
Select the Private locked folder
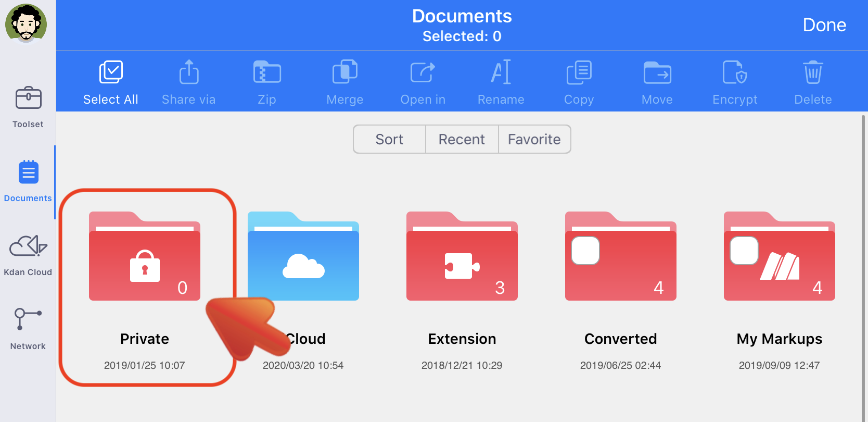coord(145,256)
